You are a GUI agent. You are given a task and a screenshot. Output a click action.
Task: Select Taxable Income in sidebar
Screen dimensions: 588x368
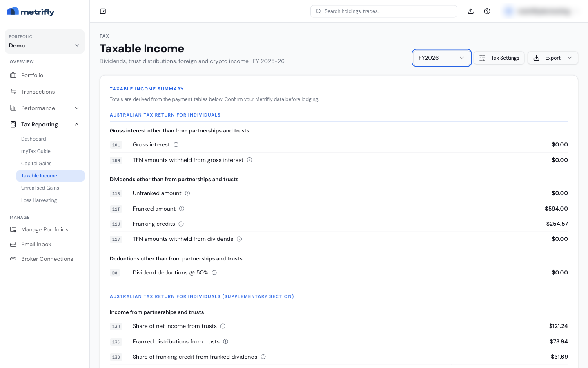50,176
